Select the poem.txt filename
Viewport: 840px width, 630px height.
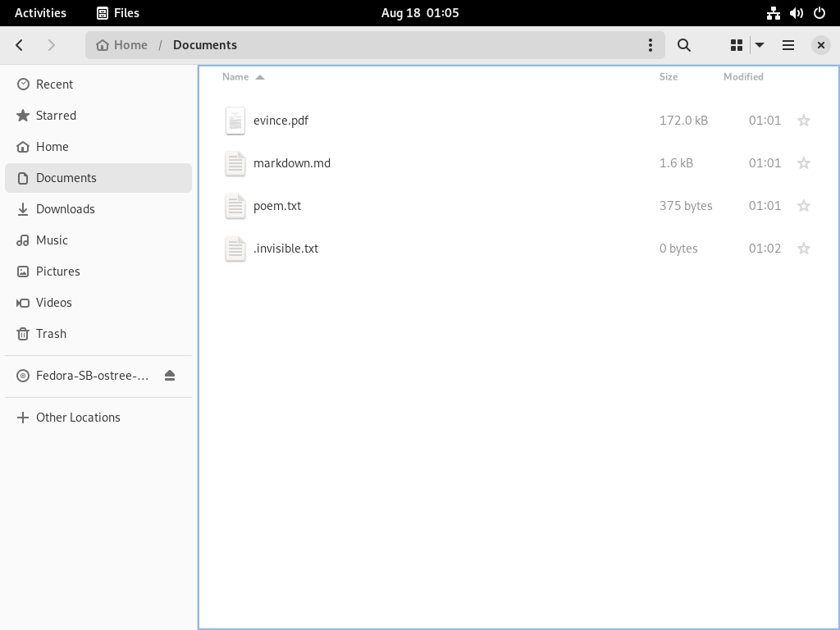pyautogui.click(x=277, y=206)
